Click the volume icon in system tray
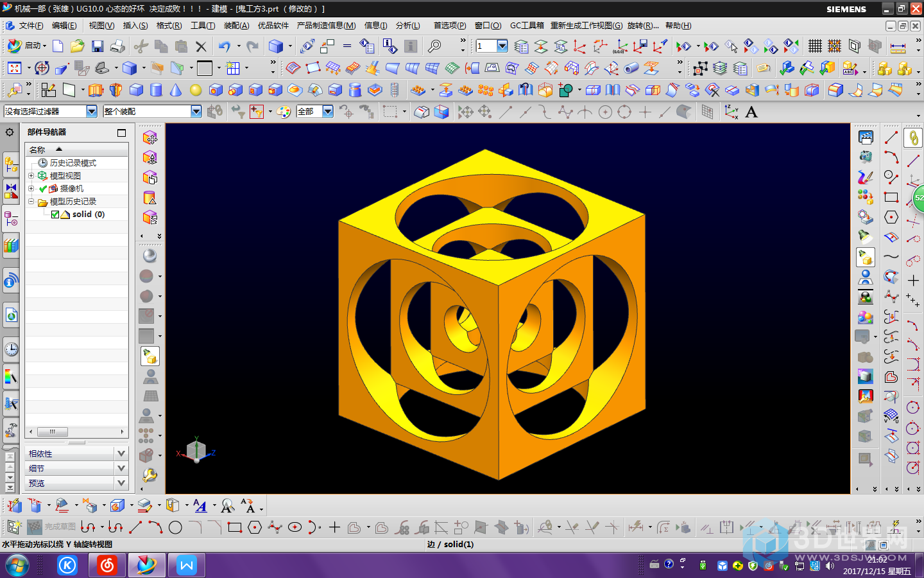 coord(830,566)
